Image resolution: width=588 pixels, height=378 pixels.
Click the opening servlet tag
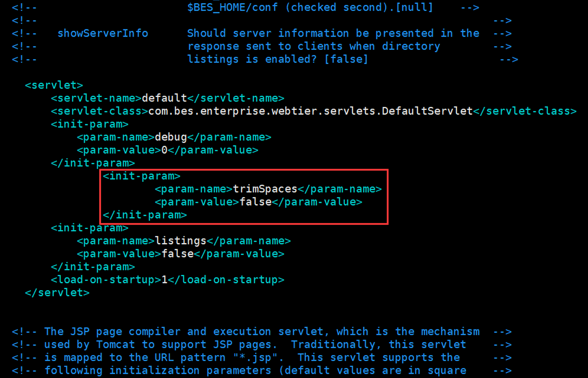point(54,85)
